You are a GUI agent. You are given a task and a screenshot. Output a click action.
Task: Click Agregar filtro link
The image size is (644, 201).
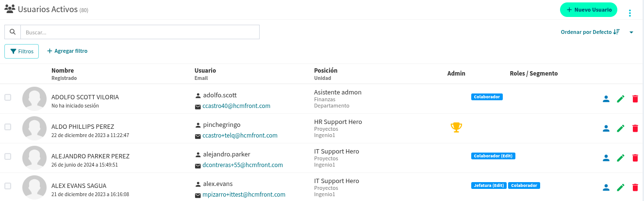point(67,51)
